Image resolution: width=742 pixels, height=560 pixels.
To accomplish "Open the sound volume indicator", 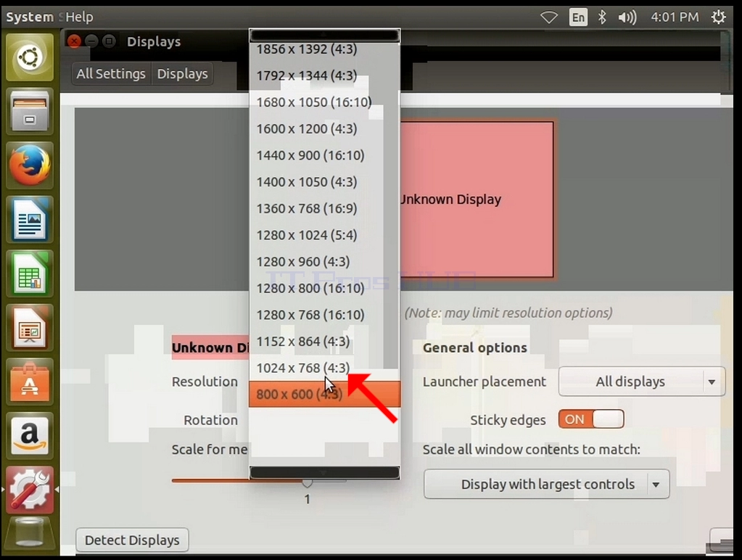I will [x=627, y=17].
